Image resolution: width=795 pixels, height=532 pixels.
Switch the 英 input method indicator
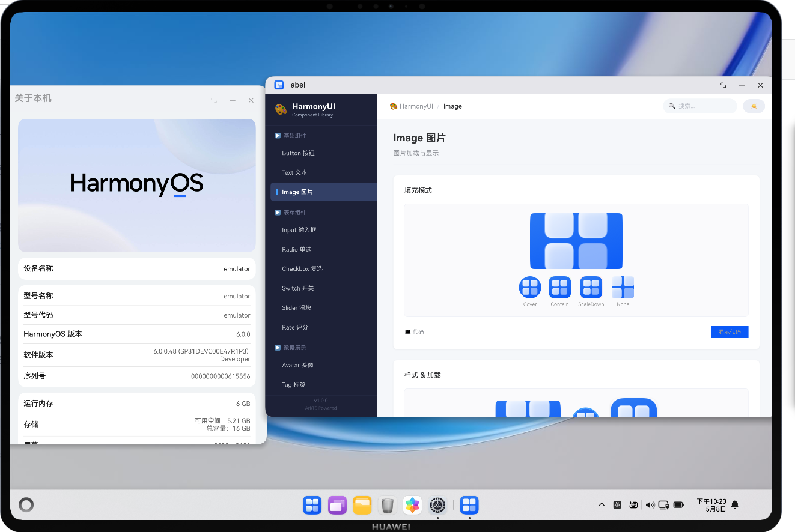coord(617,505)
